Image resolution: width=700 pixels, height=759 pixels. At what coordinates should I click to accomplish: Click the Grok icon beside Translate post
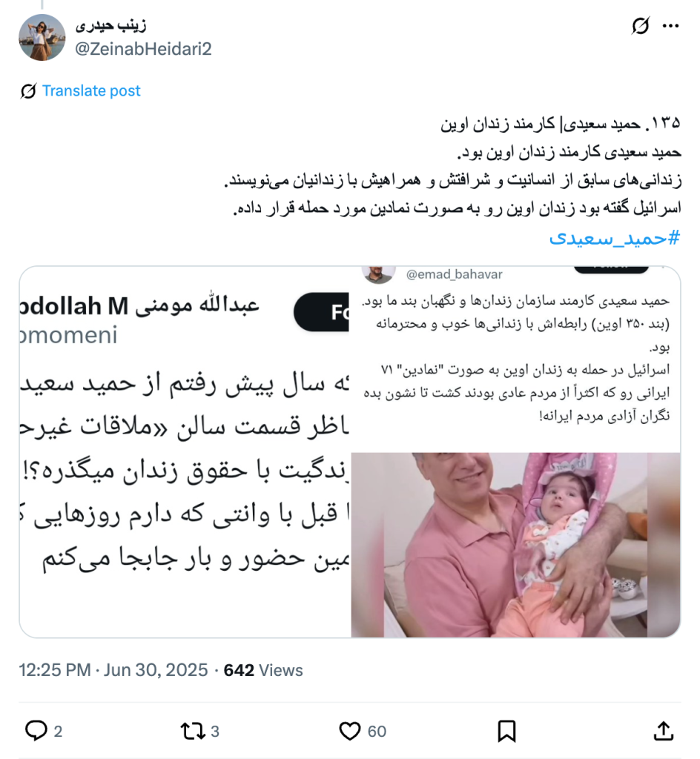click(29, 90)
